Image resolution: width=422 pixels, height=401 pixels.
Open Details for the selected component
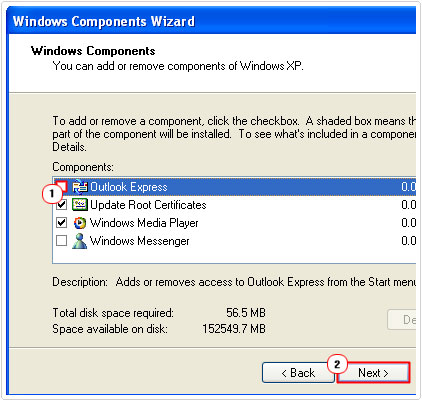(x=402, y=320)
